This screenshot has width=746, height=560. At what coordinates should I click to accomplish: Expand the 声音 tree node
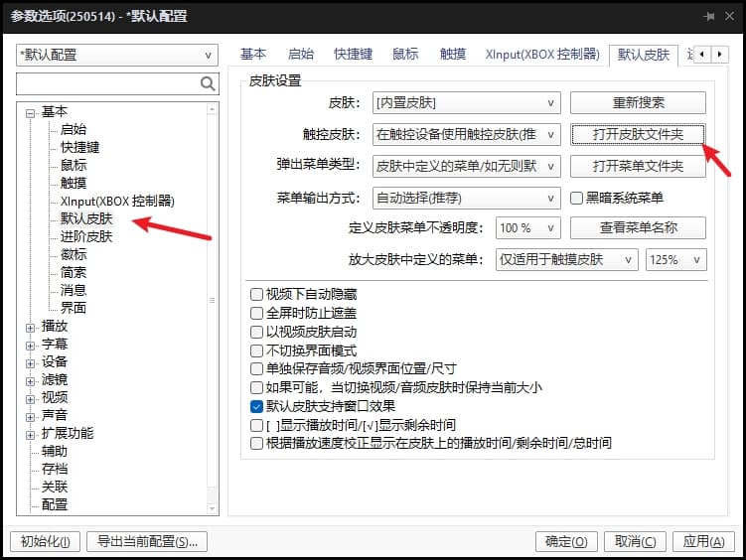31,417
